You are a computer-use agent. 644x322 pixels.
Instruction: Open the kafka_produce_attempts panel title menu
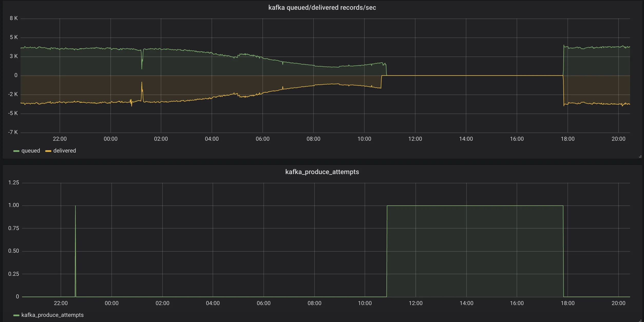click(x=322, y=172)
